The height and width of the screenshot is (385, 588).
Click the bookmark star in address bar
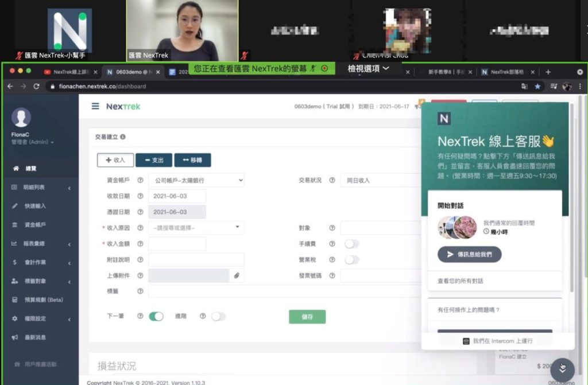coord(537,86)
